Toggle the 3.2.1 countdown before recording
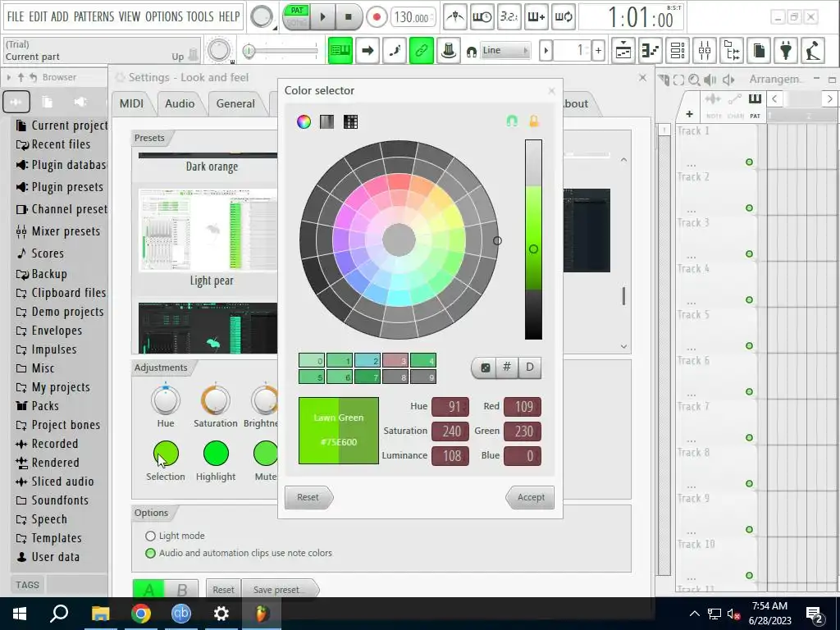This screenshot has width=840, height=630. pyautogui.click(x=509, y=17)
